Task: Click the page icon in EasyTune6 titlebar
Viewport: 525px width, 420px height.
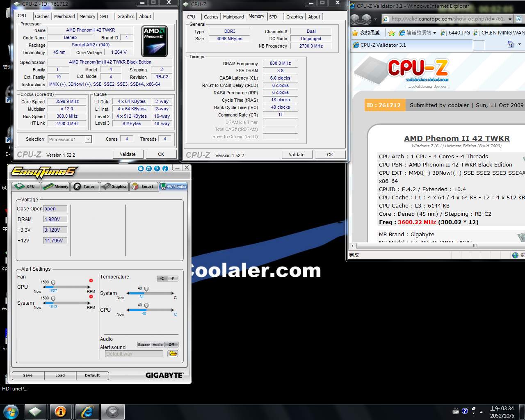Action: [x=141, y=168]
